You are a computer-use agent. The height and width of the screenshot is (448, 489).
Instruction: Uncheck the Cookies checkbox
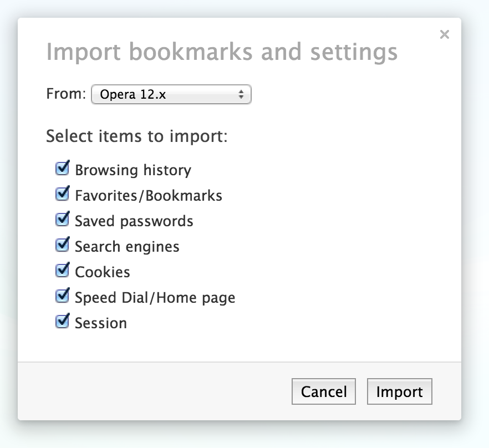click(63, 271)
